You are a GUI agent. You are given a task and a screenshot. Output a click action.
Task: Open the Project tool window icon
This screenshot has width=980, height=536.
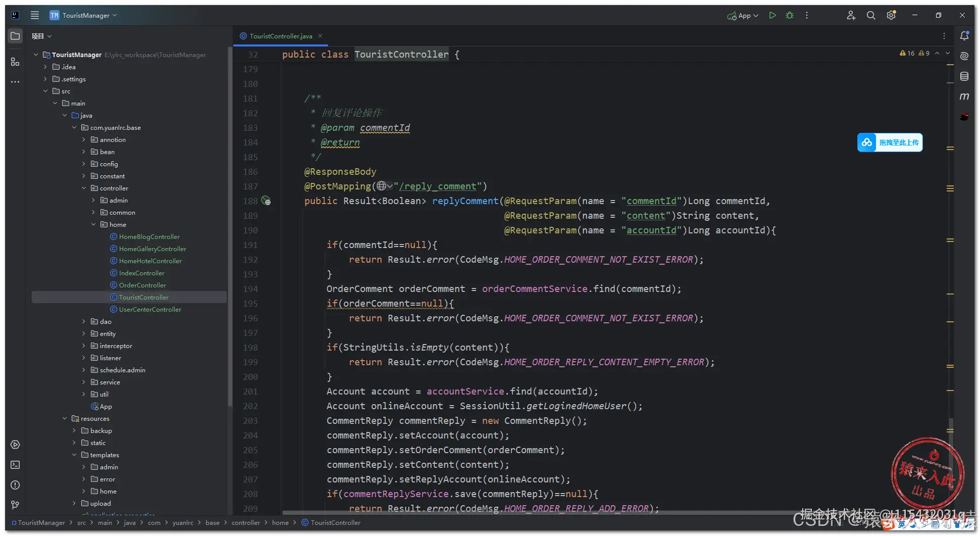(15, 36)
